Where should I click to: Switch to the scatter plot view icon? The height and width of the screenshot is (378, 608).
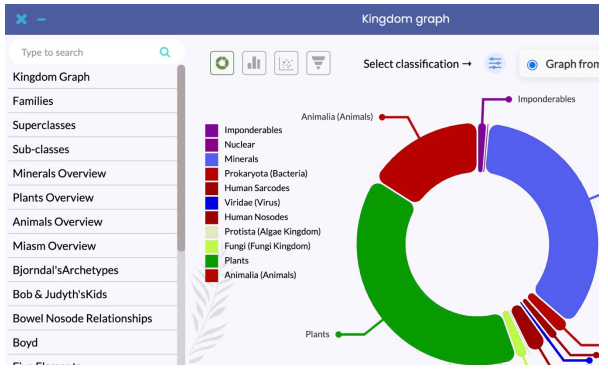tap(286, 63)
